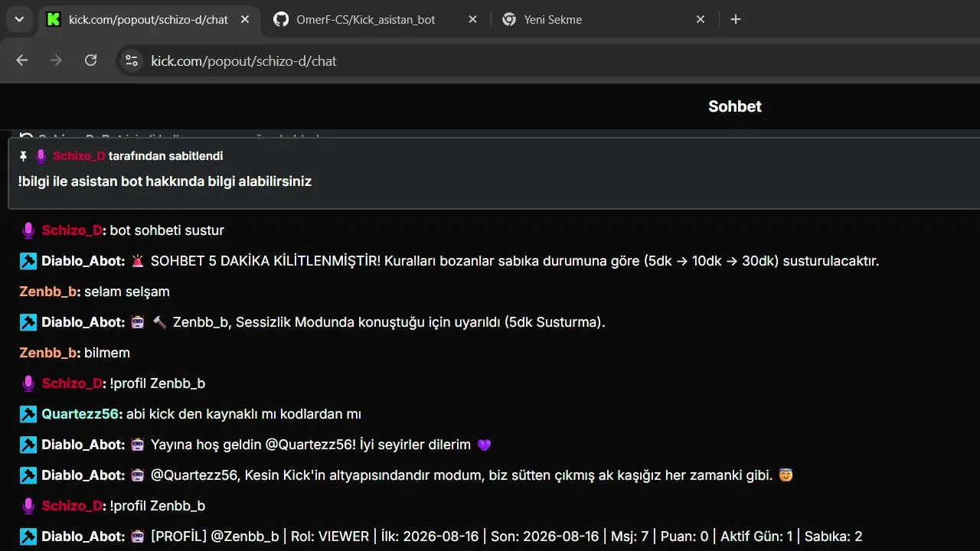
Task: Click the purple heart emoji
Action: 484,445
